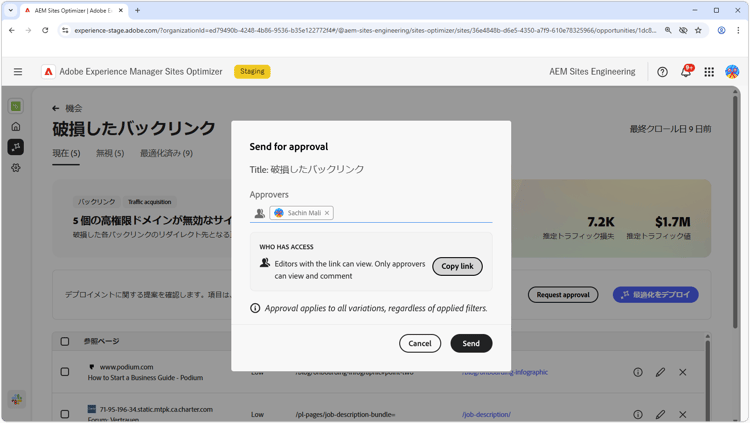Edit the podium.com row with pencil
The width and height of the screenshot is (750, 423).
tap(660, 372)
